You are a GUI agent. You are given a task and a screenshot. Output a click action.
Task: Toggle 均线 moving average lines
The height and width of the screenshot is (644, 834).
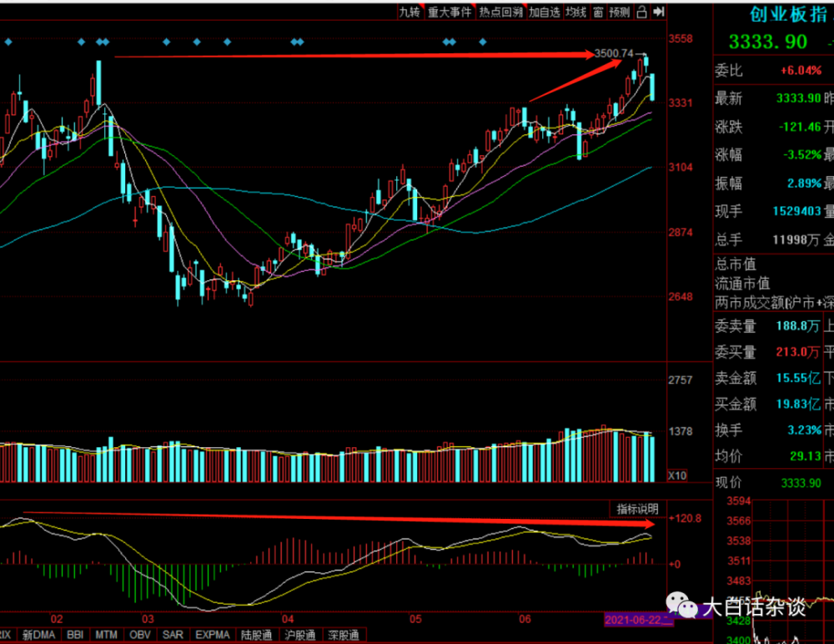click(575, 12)
